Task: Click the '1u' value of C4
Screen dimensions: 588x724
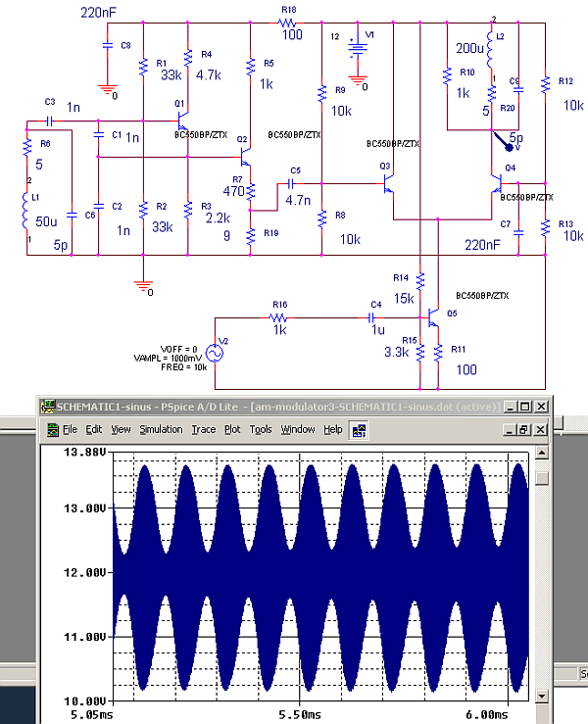Action: click(x=378, y=330)
